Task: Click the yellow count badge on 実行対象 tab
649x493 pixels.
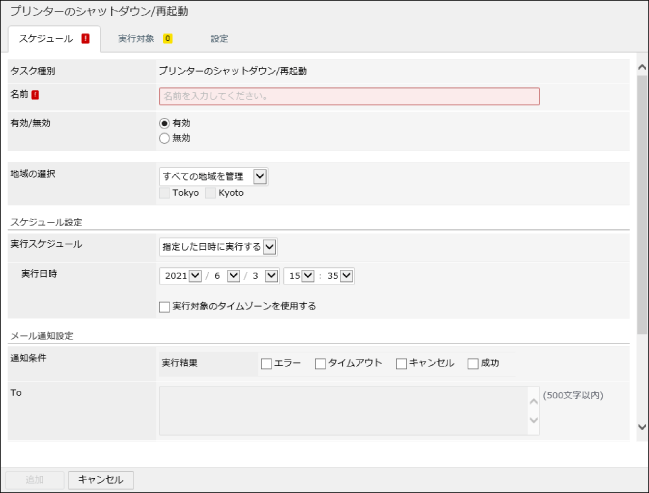Action: click(168, 39)
